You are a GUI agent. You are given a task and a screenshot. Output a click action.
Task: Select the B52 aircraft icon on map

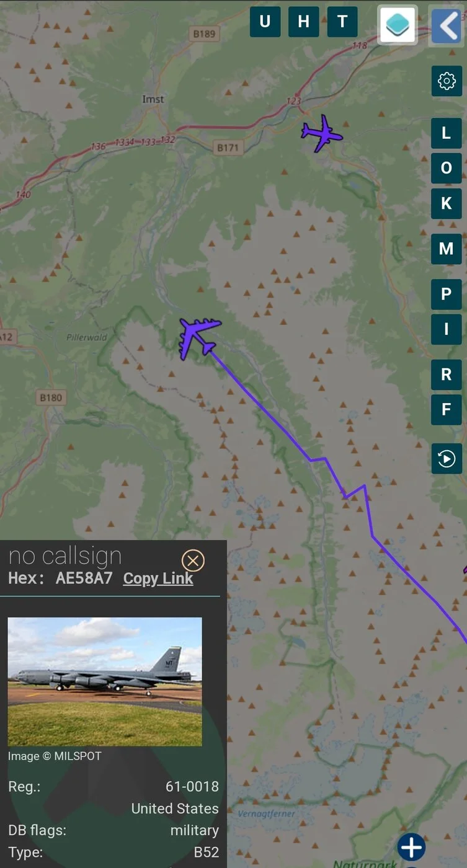coord(199,338)
